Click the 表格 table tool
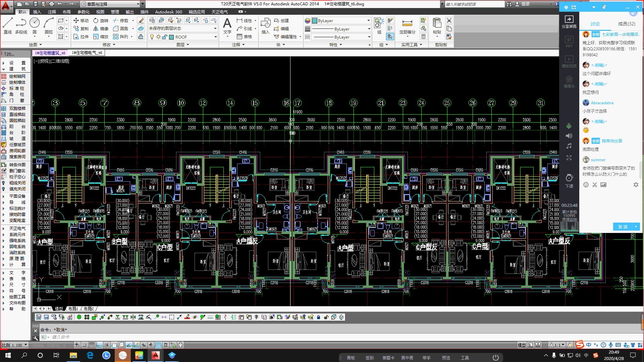 (244, 37)
